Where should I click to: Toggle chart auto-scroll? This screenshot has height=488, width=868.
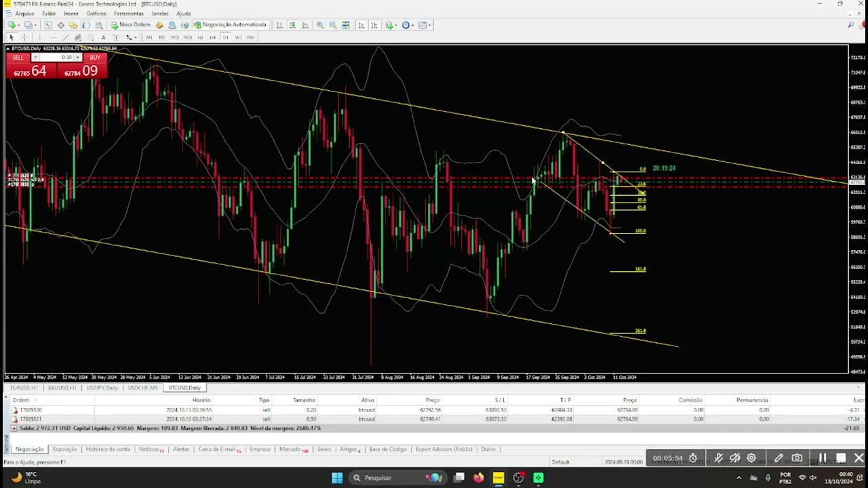click(x=361, y=25)
